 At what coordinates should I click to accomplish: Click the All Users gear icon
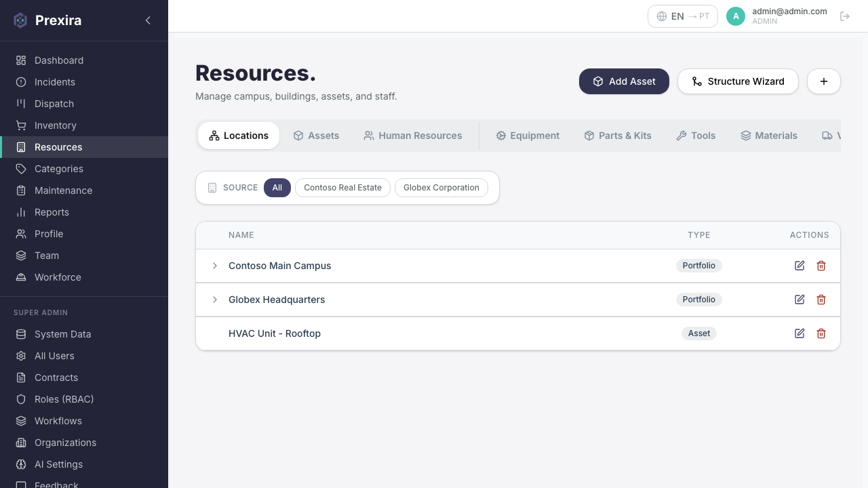[21, 356]
